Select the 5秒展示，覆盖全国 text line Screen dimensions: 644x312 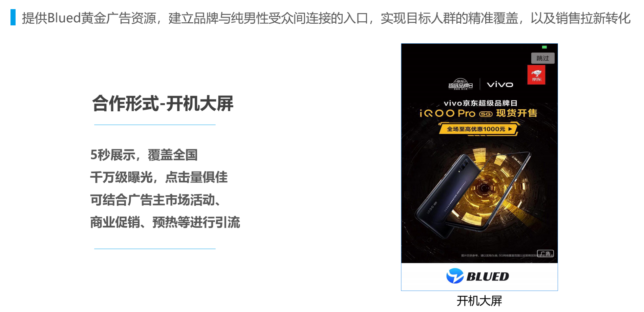[x=144, y=155]
